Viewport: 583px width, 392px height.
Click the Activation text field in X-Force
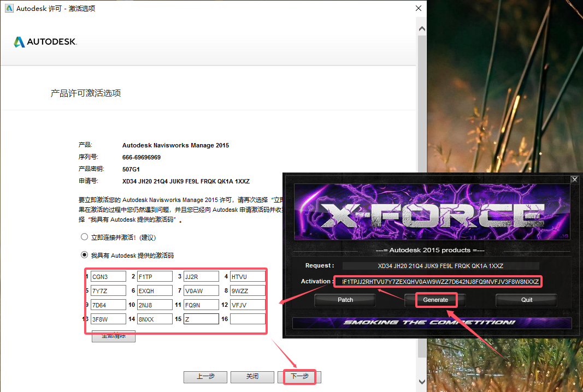point(439,282)
